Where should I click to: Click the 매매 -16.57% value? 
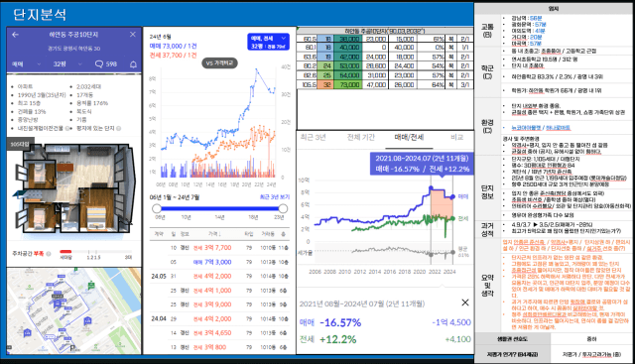(x=340, y=322)
